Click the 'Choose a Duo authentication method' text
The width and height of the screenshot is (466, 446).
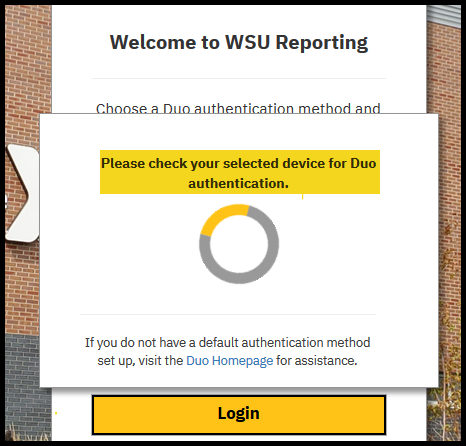[238, 108]
